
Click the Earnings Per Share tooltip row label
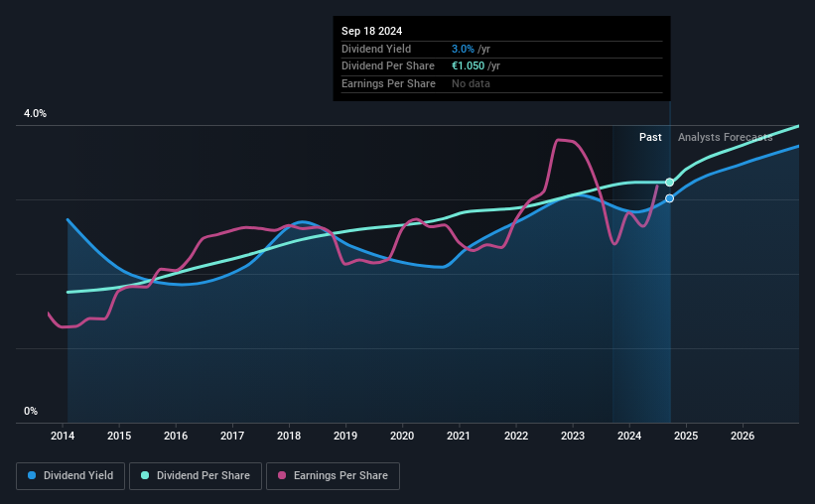(388, 83)
